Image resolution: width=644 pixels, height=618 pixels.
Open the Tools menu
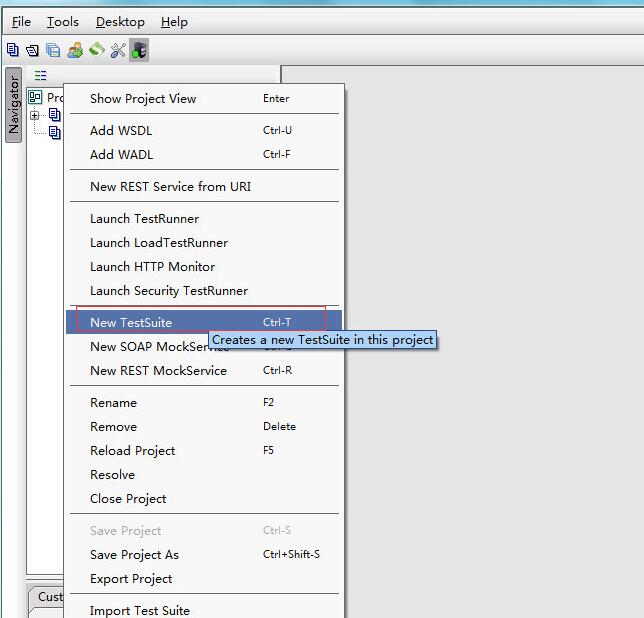(62, 22)
